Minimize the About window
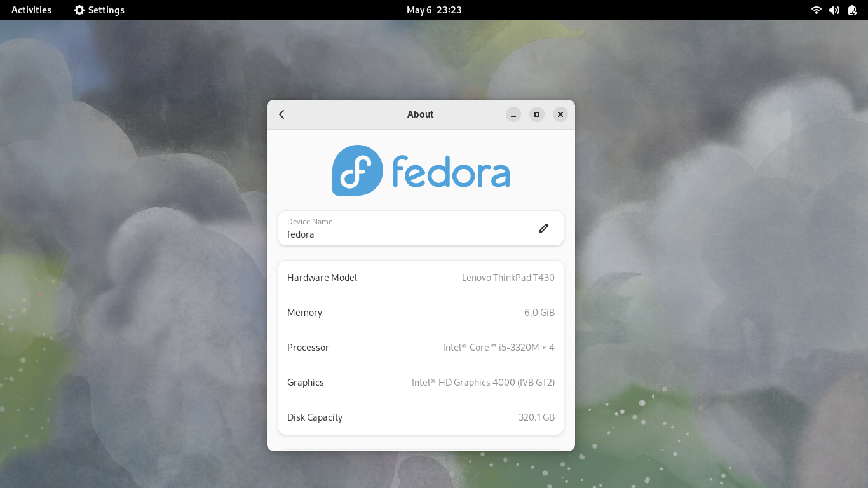The image size is (868, 488). tap(513, 114)
